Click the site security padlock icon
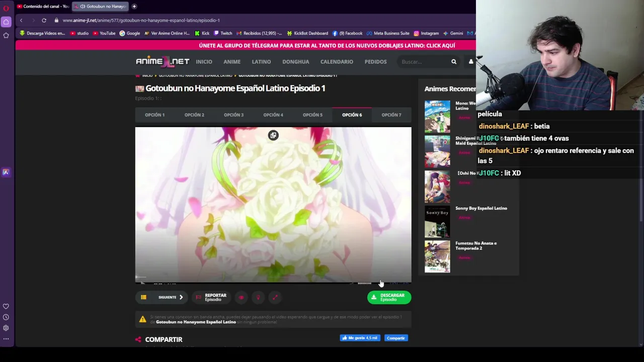This screenshot has width=644, height=362. click(x=56, y=20)
